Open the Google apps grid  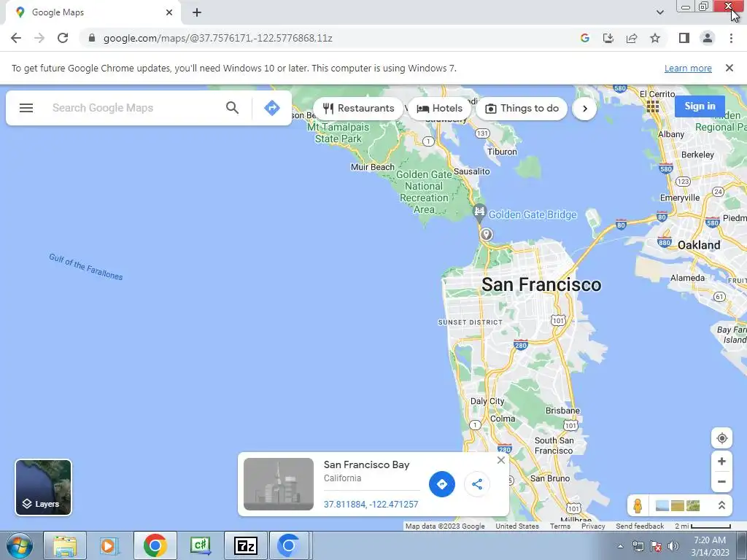click(653, 106)
